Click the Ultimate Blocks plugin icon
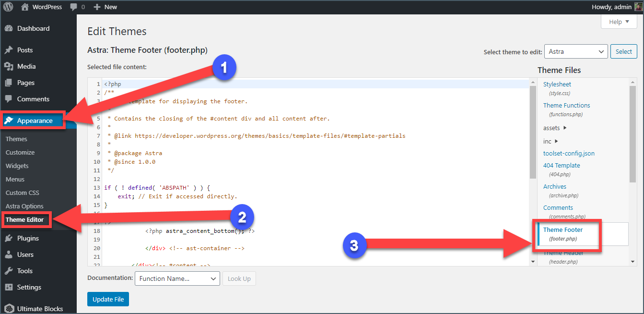Image resolution: width=644 pixels, height=314 pixels. [9, 308]
